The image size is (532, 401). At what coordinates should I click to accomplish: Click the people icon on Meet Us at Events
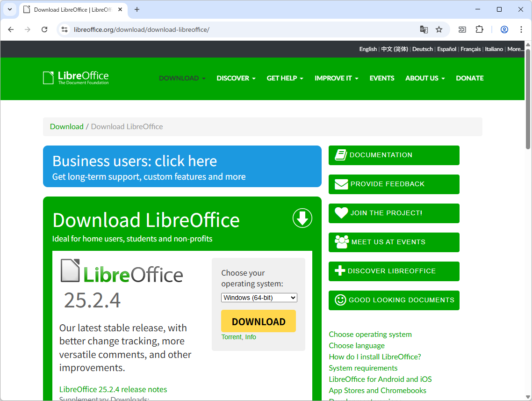(340, 242)
